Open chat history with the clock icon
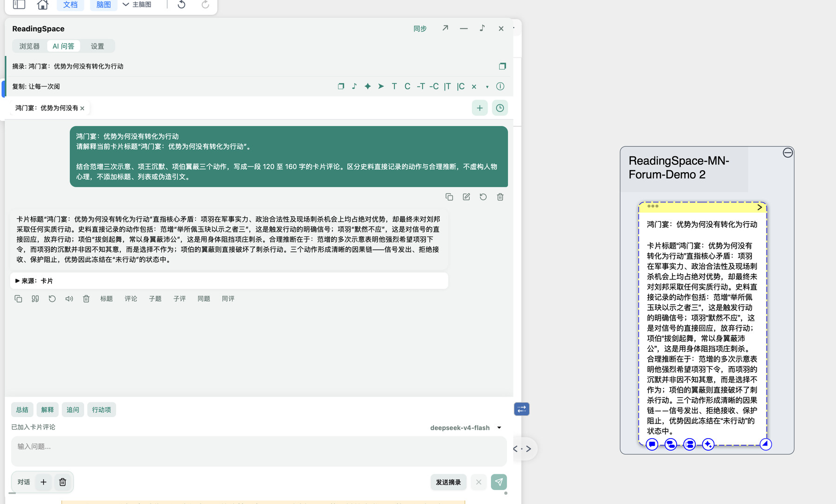Image resolution: width=836 pixels, height=504 pixels. click(500, 108)
